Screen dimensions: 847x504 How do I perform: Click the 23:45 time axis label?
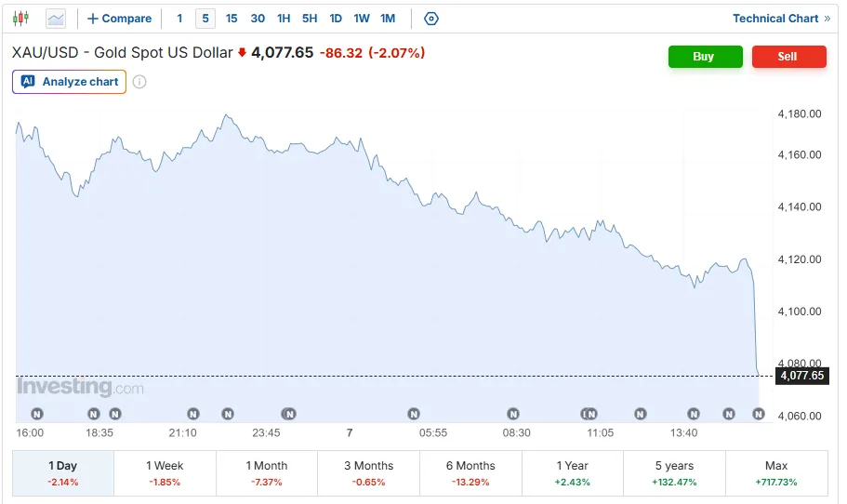pyautogui.click(x=266, y=433)
